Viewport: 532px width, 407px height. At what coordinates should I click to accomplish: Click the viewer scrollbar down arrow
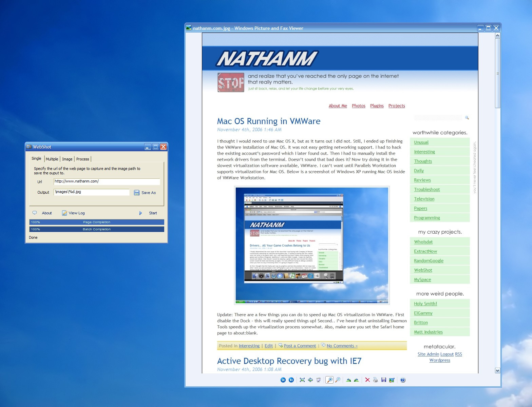point(498,370)
